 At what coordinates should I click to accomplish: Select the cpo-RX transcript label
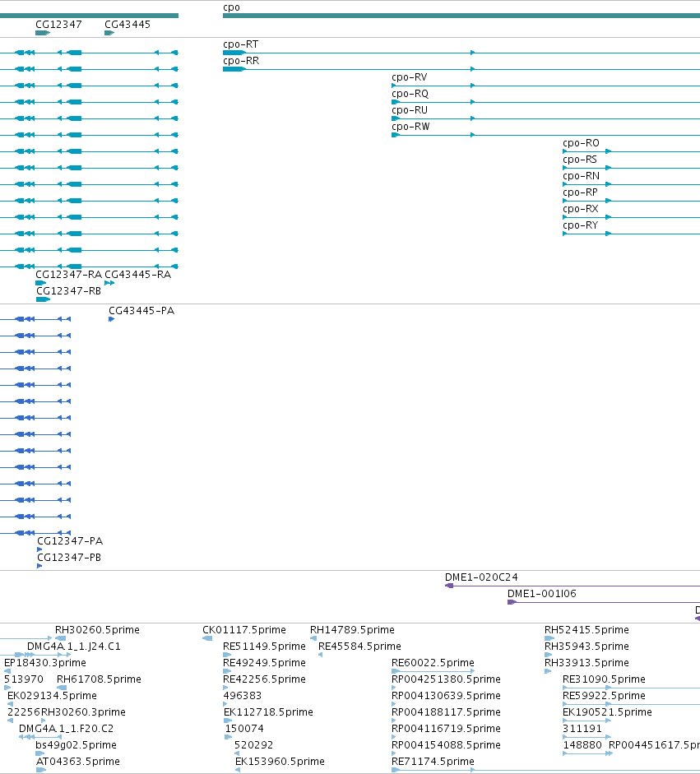pyautogui.click(x=581, y=209)
